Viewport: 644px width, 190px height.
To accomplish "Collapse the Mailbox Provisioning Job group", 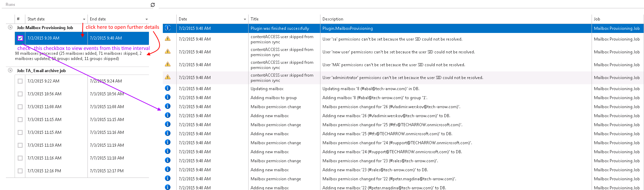I will tap(10, 27).
